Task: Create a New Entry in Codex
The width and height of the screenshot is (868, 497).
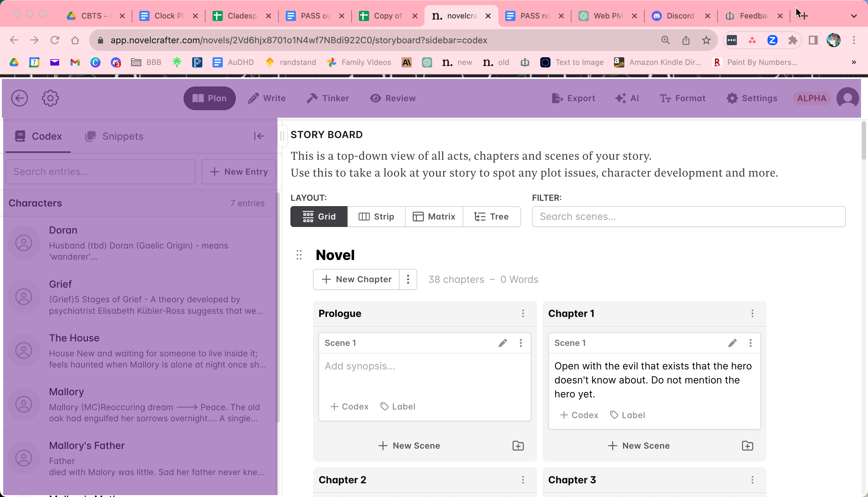Action: 239,172
